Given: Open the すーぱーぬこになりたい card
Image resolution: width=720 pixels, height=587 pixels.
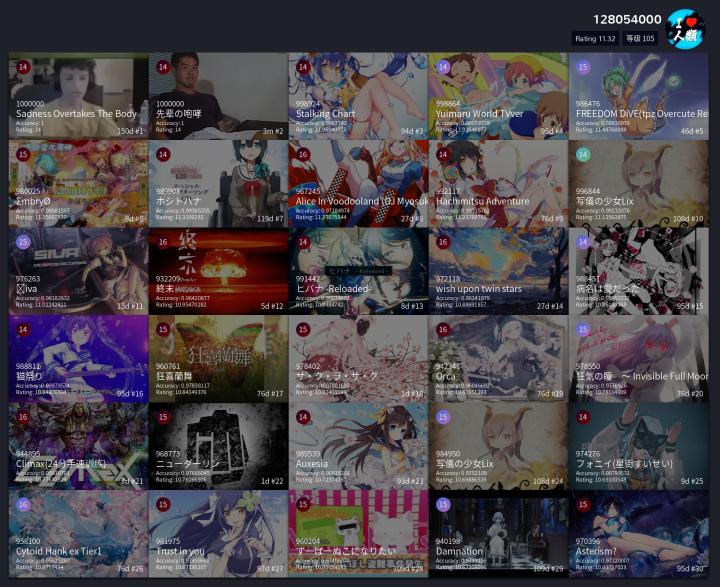Looking at the screenshot, I should 359,534.
